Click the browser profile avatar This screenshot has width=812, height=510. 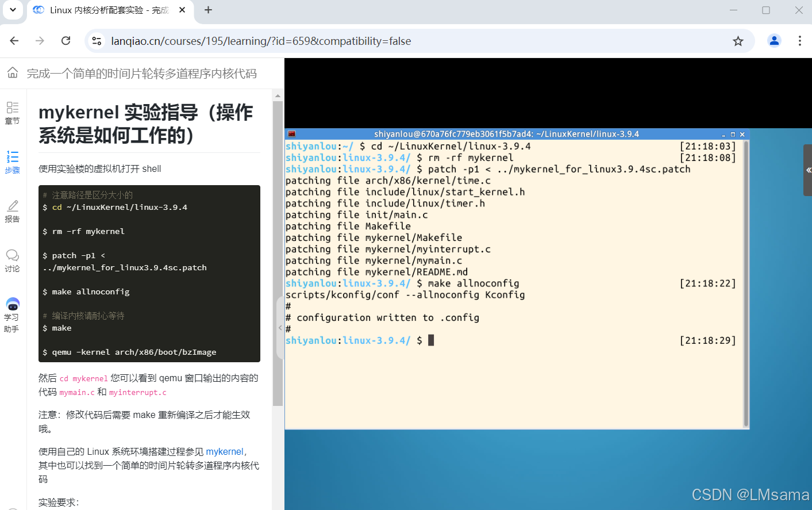[774, 41]
